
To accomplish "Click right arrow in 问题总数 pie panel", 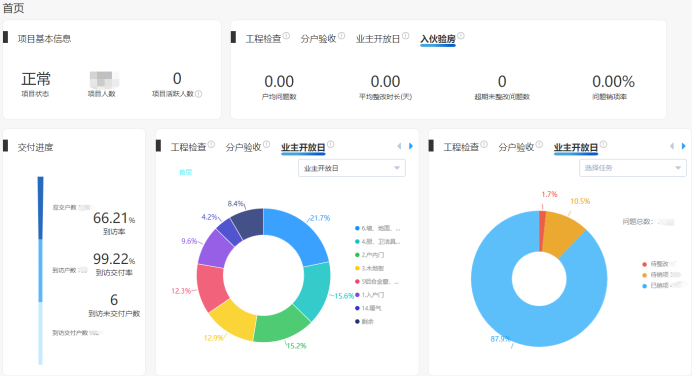I will pos(684,146).
